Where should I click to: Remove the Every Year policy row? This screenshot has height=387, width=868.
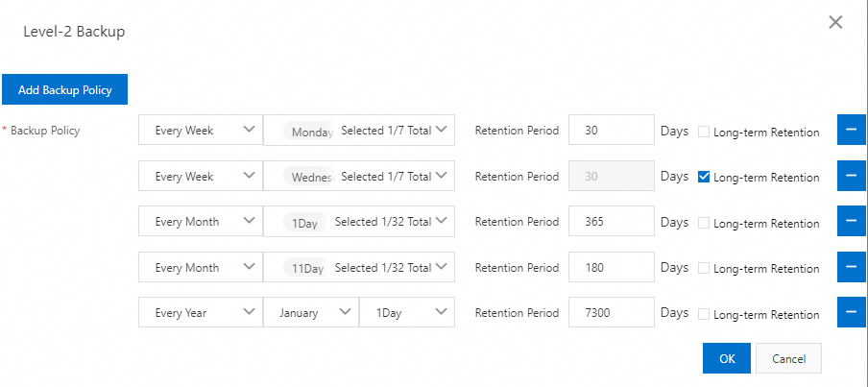852,312
